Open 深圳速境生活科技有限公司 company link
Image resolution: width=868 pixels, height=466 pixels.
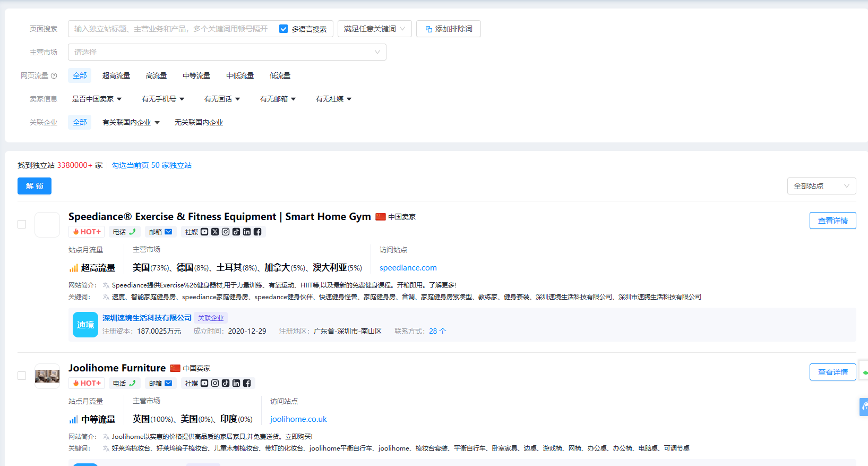click(147, 318)
